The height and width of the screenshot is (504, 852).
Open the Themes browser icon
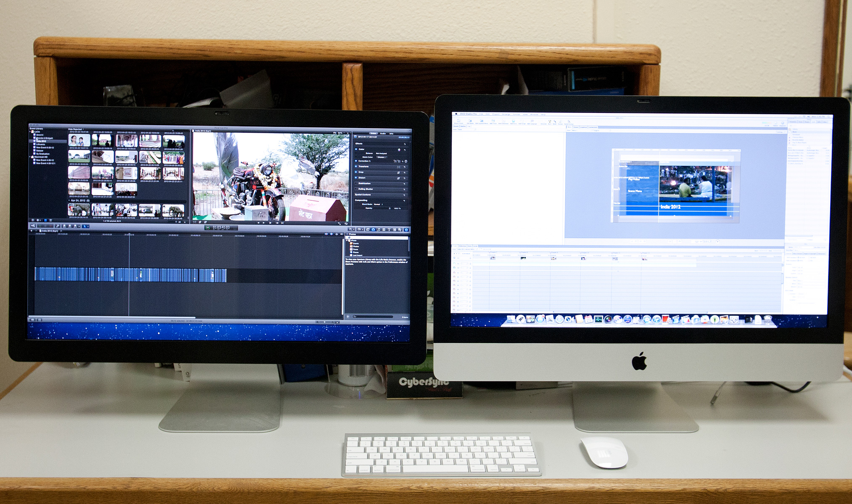400,230
